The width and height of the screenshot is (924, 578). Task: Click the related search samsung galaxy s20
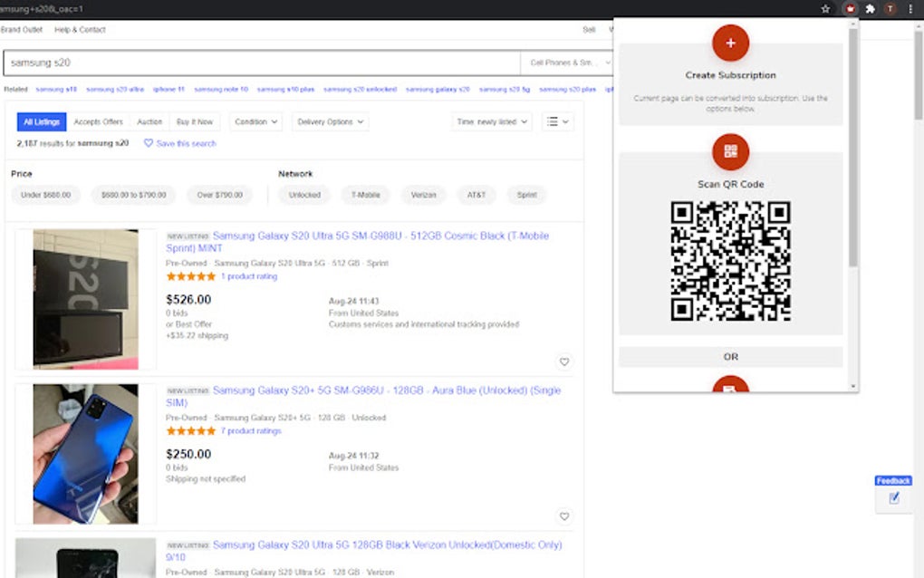pos(438,90)
